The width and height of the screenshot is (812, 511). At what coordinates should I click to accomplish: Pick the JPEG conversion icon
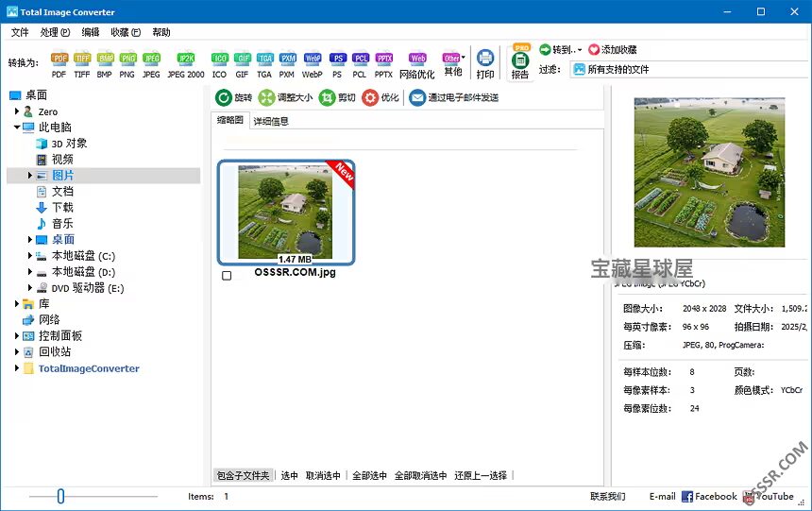click(x=151, y=63)
